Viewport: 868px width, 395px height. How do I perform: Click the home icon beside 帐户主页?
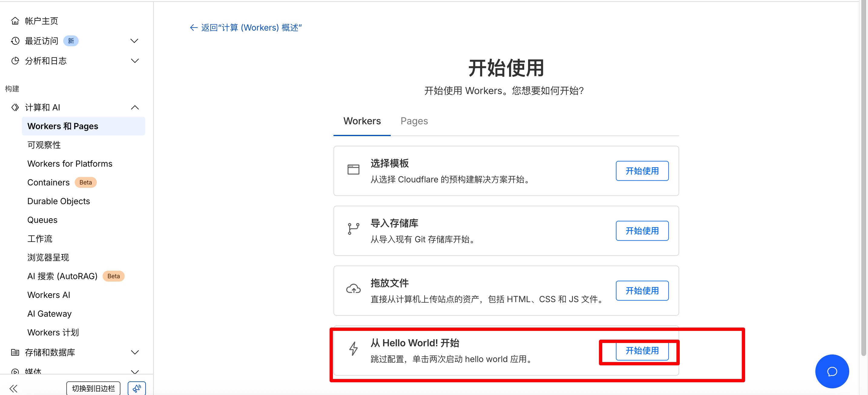click(x=15, y=21)
